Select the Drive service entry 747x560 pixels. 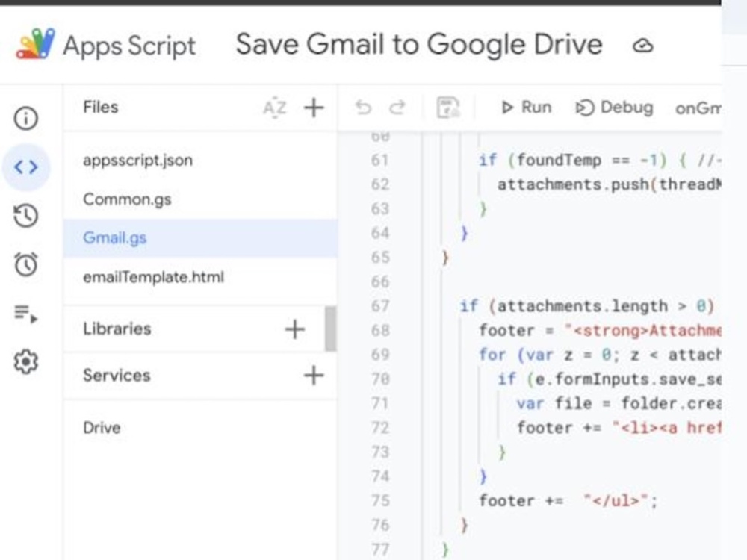click(x=200, y=428)
